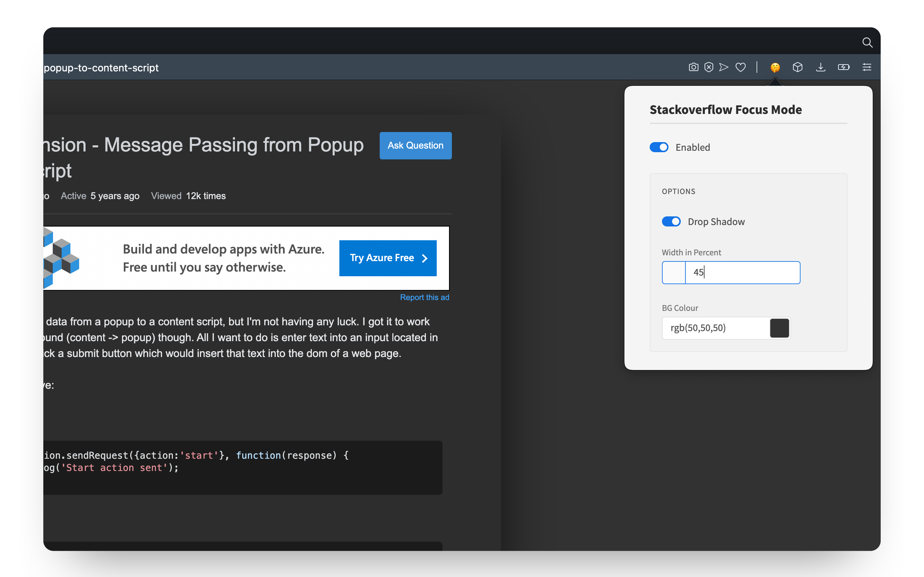Turn off the Drop Shadow toggle
The width and height of the screenshot is (924, 577).
(x=671, y=222)
